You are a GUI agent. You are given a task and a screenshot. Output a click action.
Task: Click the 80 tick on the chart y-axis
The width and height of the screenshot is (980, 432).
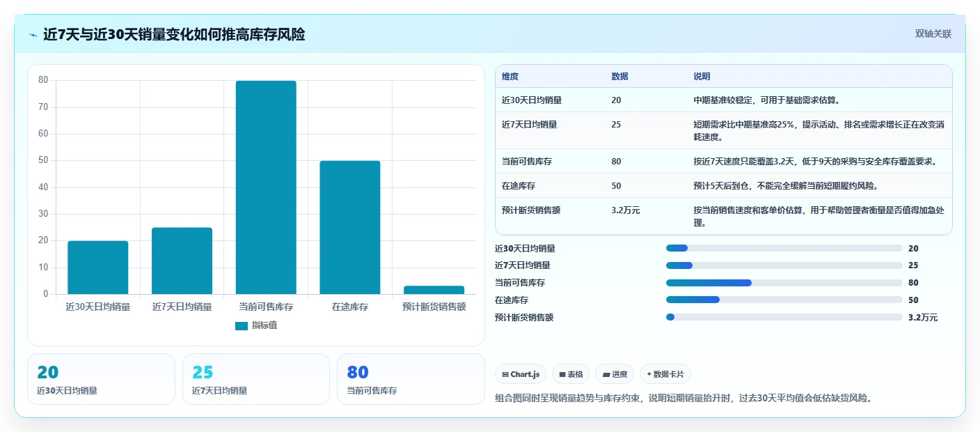pyautogui.click(x=43, y=80)
